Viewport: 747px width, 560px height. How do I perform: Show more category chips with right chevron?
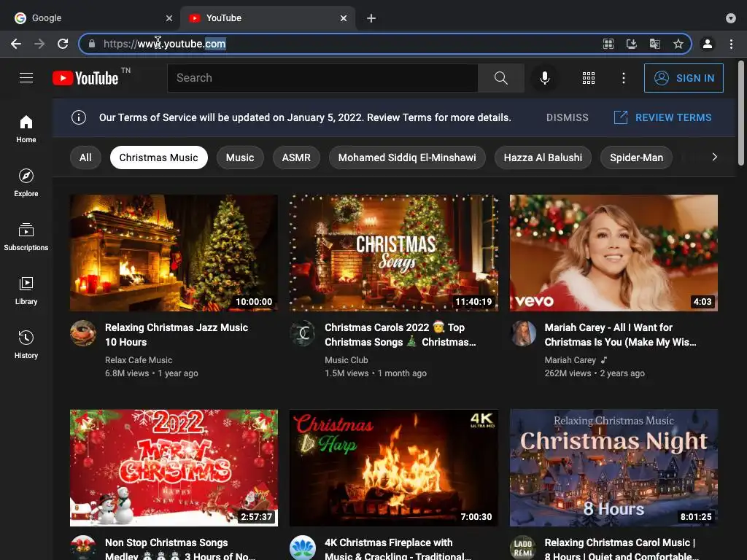tap(714, 157)
